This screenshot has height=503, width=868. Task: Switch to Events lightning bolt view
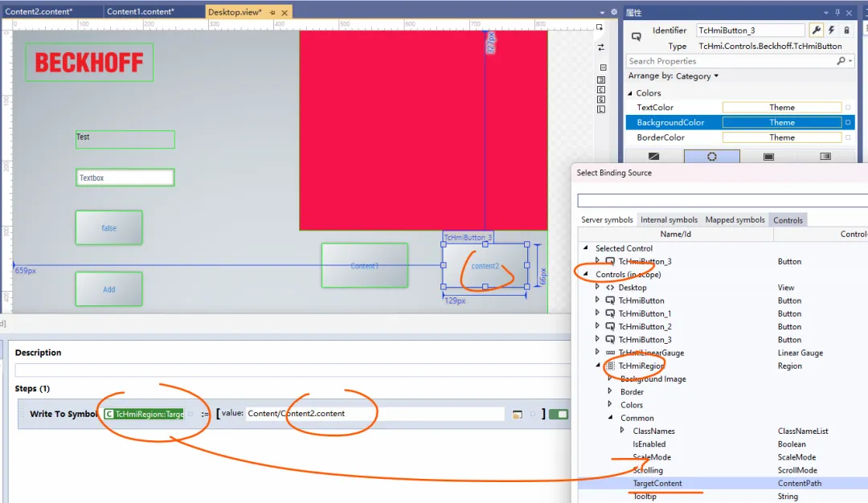tap(831, 31)
